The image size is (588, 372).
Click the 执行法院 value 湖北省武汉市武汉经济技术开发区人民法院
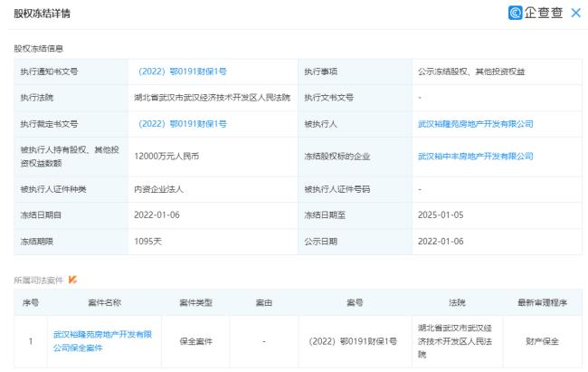tap(213, 98)
